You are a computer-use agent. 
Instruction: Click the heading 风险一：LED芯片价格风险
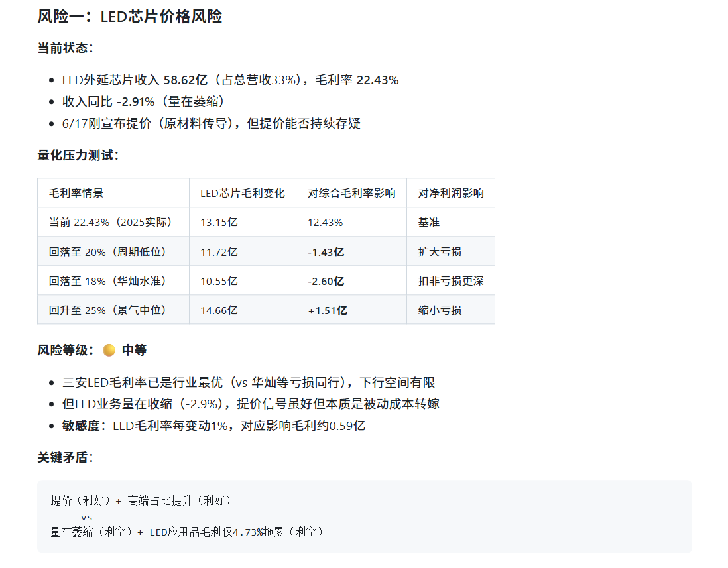click(x=129, y=17)
